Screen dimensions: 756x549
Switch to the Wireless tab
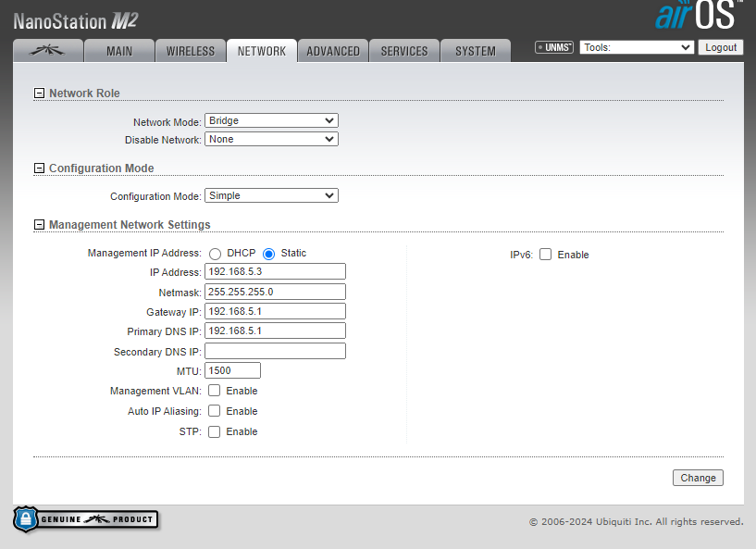click(x=190, y=51)
